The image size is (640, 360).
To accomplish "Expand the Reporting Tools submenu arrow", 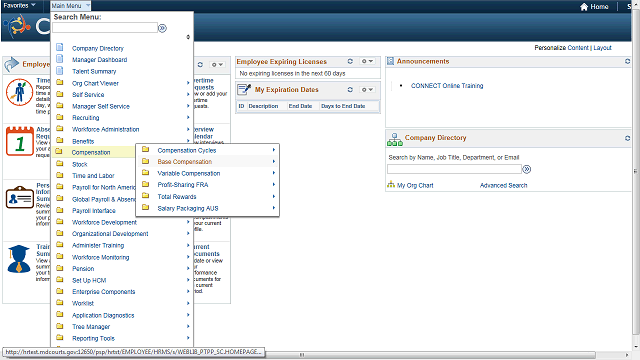I will 188,338.
